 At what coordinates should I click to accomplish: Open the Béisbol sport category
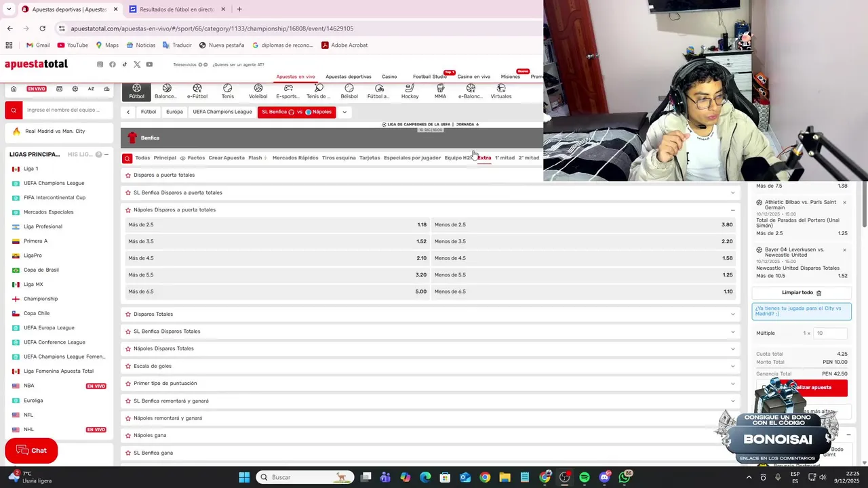pos(349,91)
